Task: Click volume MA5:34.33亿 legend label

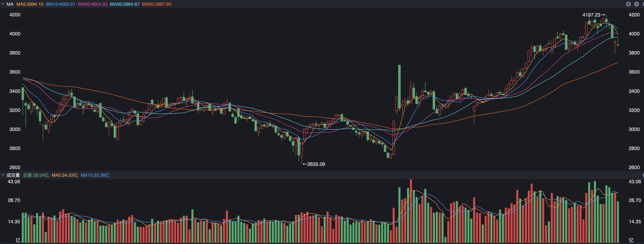Action: (64, 175)
